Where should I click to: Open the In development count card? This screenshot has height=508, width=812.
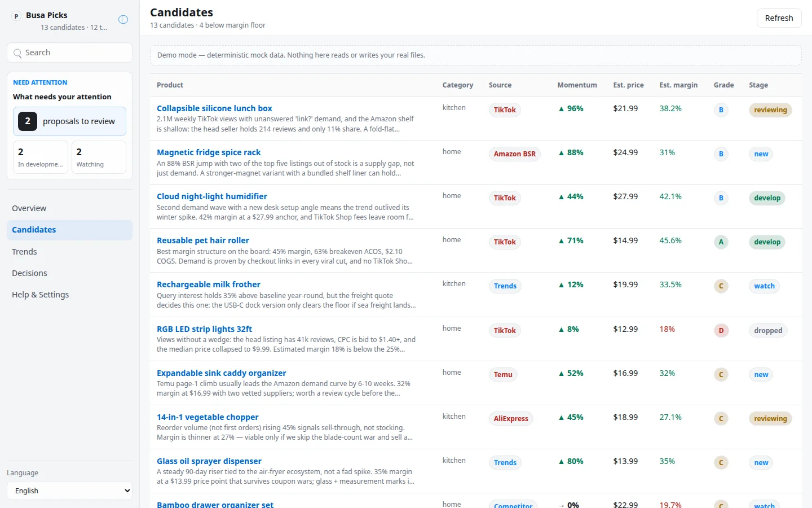41,157
